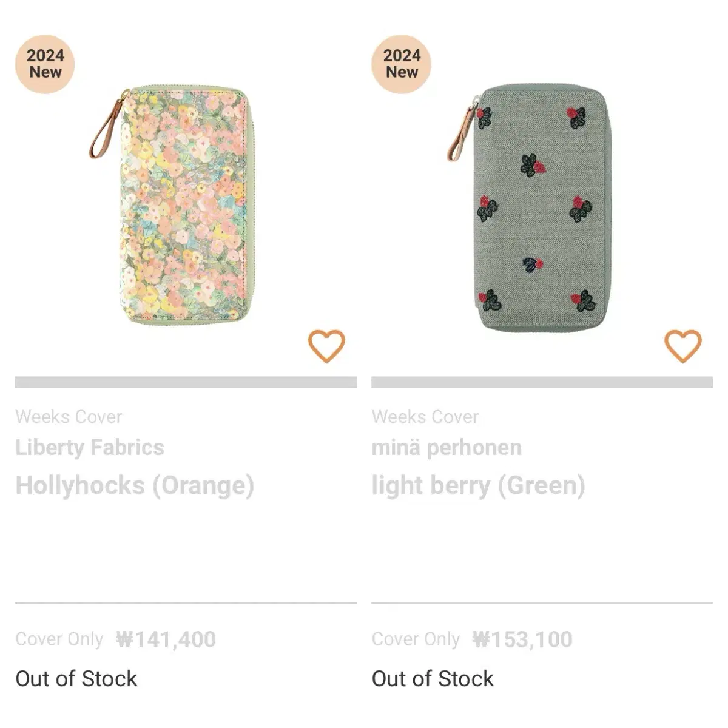This screenshot has height=728, width=728.
Task: Select the minä perhonen brand label
Action: (447, 448)
